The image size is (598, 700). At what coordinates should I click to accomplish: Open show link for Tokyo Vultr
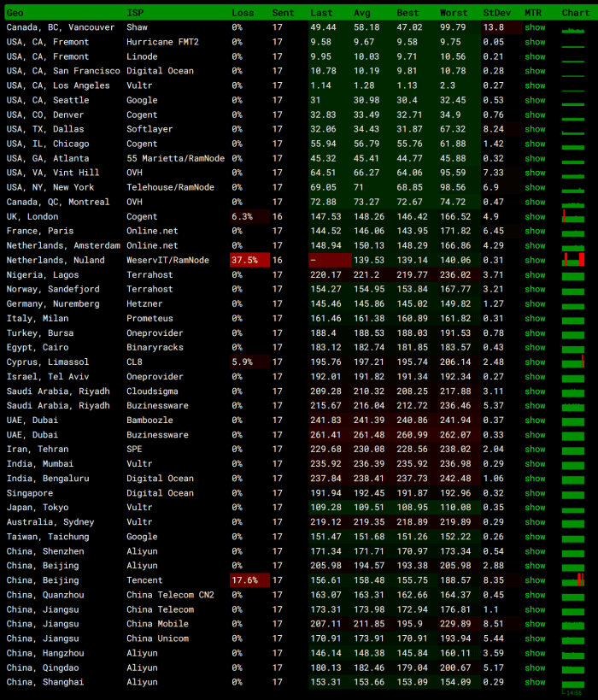pos(535,508)
